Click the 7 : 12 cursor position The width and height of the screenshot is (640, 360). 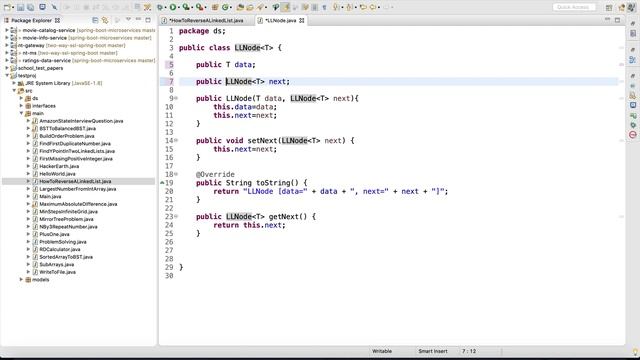pos(469,351)
